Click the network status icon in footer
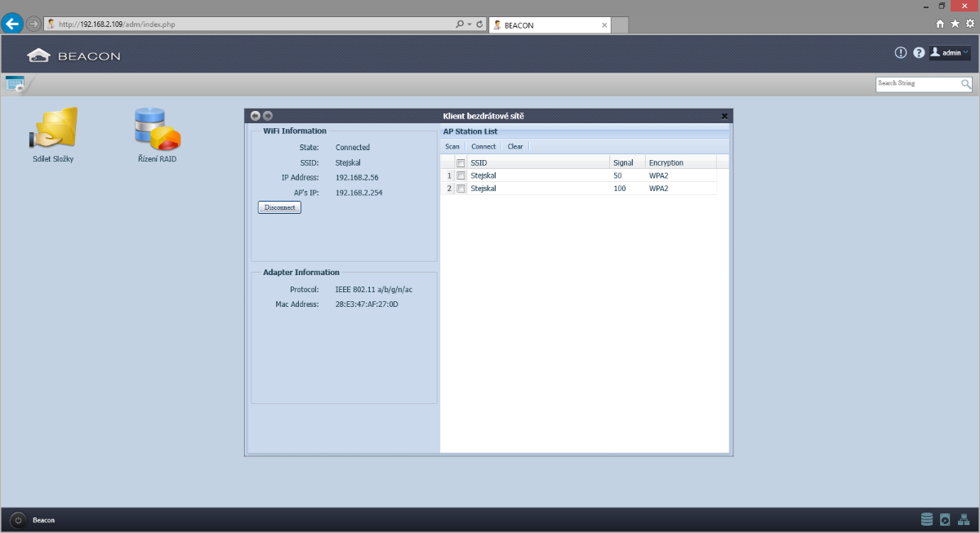 (963, 519)
